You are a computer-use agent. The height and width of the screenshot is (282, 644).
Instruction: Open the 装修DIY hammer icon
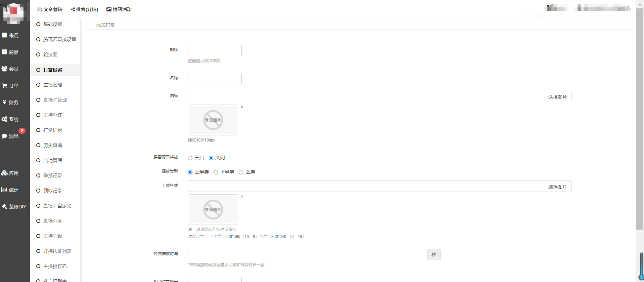coord(5,207)
